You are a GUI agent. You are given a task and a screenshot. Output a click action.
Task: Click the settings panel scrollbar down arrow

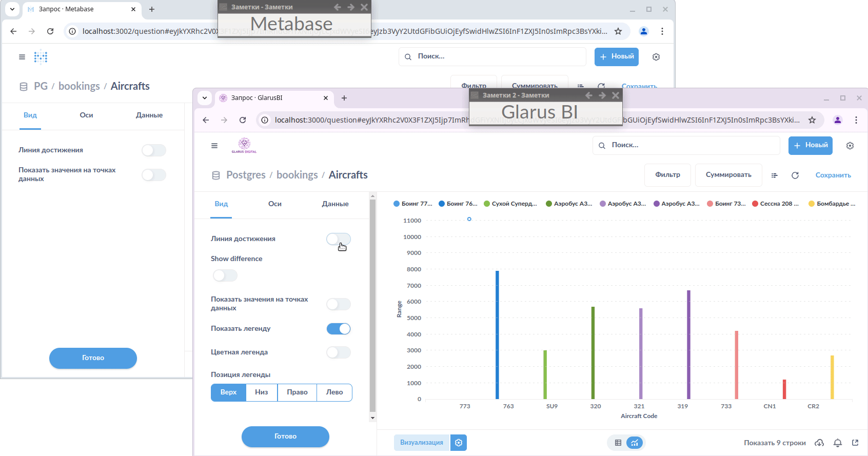click(x=373, y=418)
